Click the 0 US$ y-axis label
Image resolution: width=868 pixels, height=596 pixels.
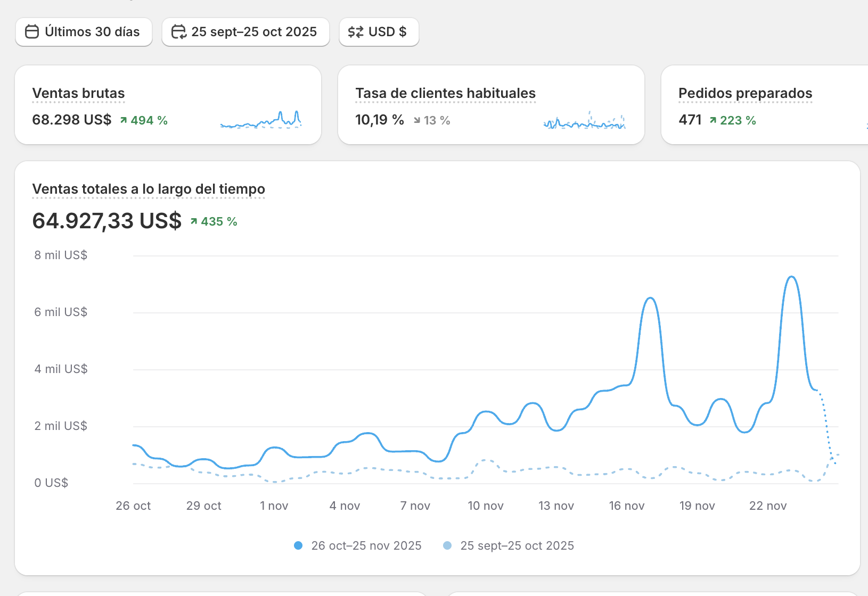(51, 483)
